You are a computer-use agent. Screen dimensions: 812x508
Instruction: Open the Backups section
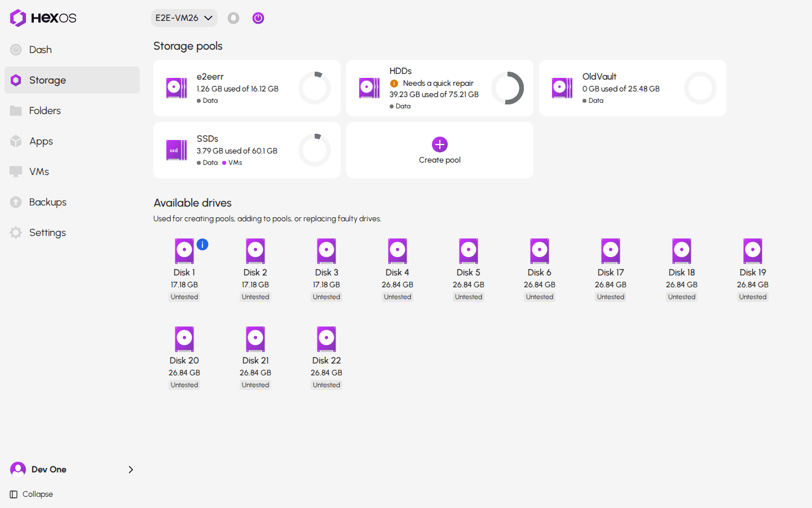(72, 202)
